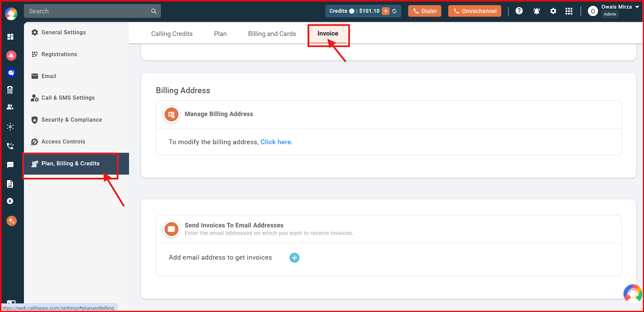
Task: Open Registrations in the sidebar
Action: (x=76, y=54)
